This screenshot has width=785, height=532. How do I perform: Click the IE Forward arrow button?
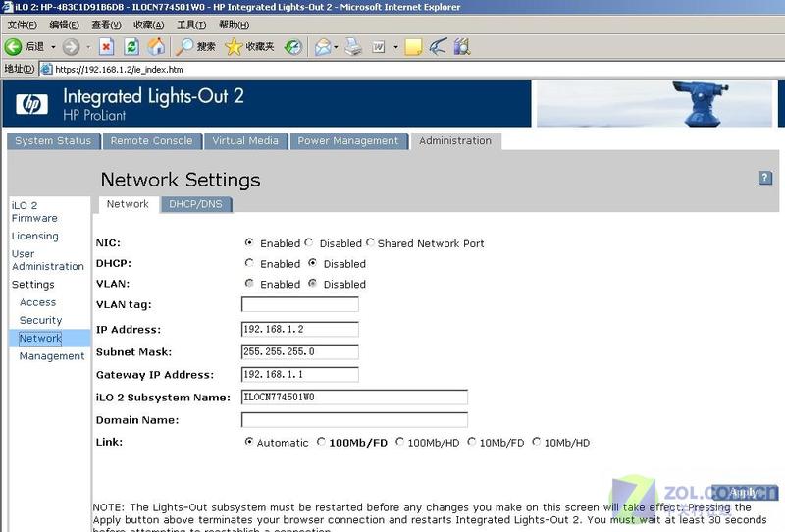tap(71, 47)
